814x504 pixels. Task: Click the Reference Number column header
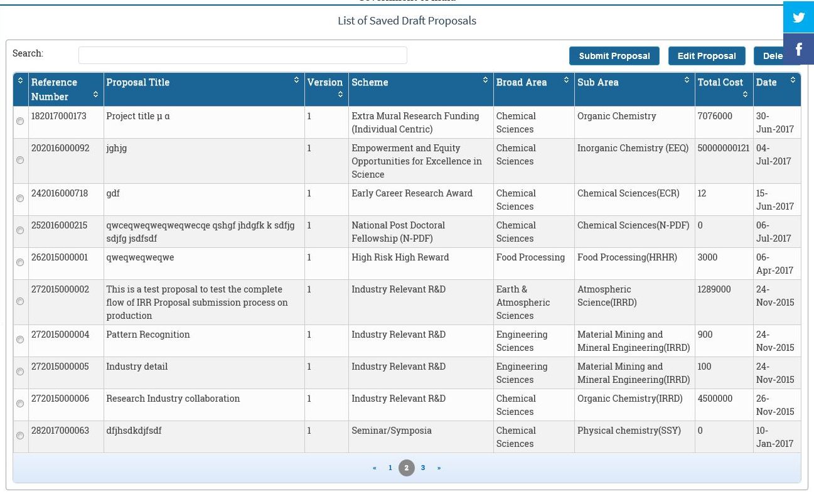click(x=66, y=89)
